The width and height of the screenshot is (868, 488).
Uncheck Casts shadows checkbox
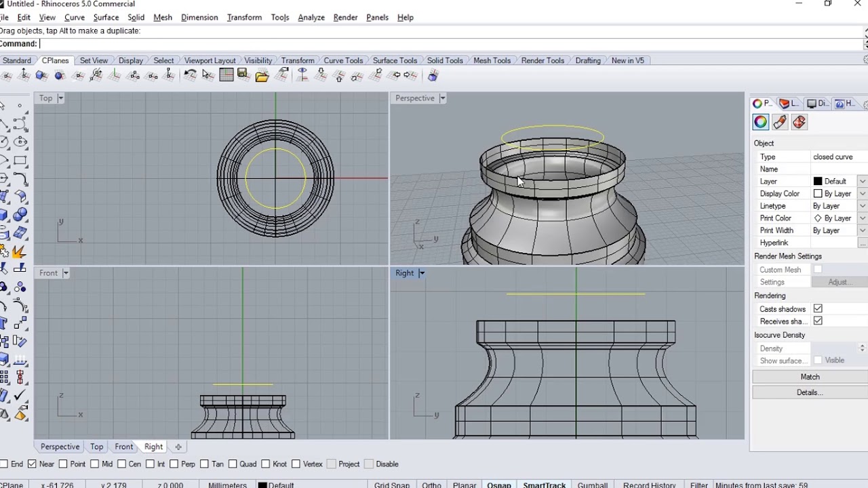pyautogui.click(x=818, y=309)
